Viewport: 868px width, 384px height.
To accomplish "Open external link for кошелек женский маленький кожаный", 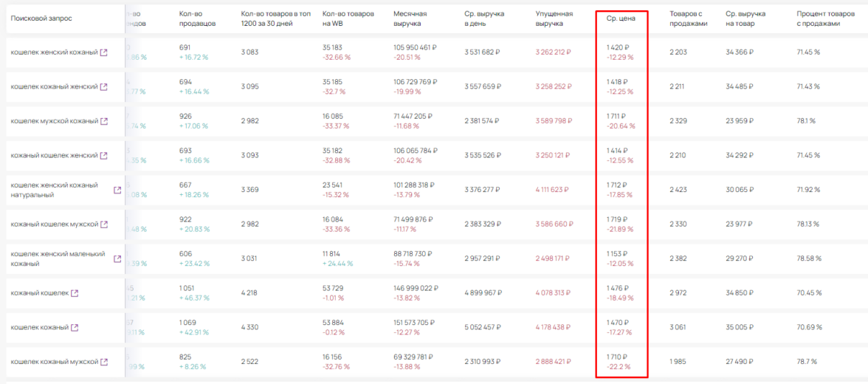I will pos(117,258).
